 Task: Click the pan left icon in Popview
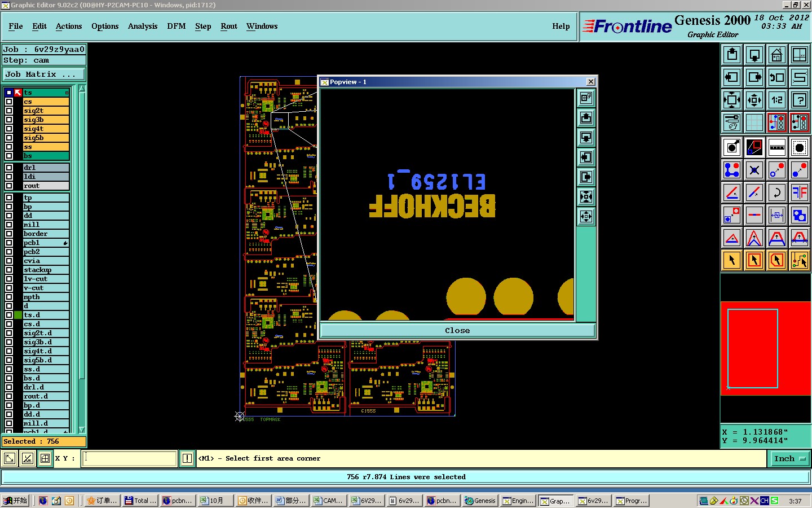(586, 157)
